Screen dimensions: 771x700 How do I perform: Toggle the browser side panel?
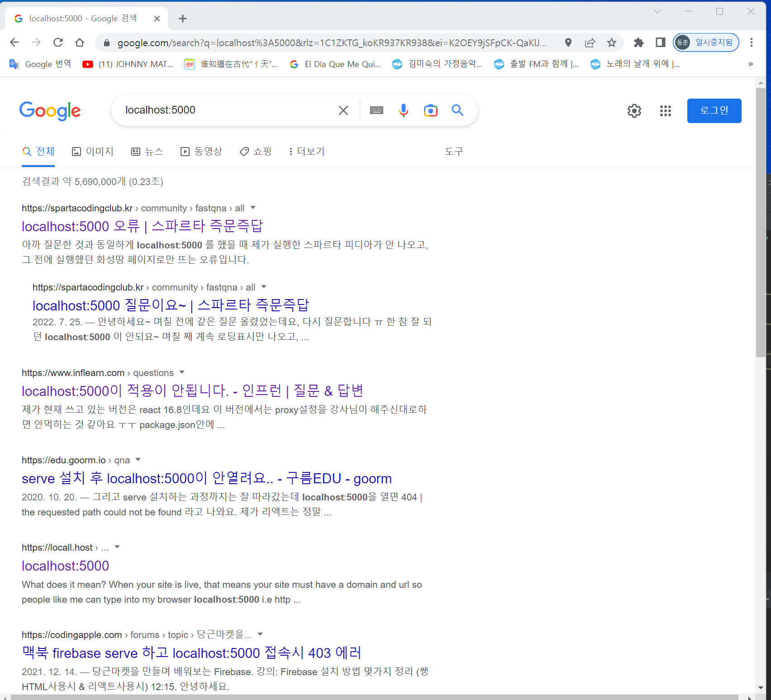coord(661,43)
